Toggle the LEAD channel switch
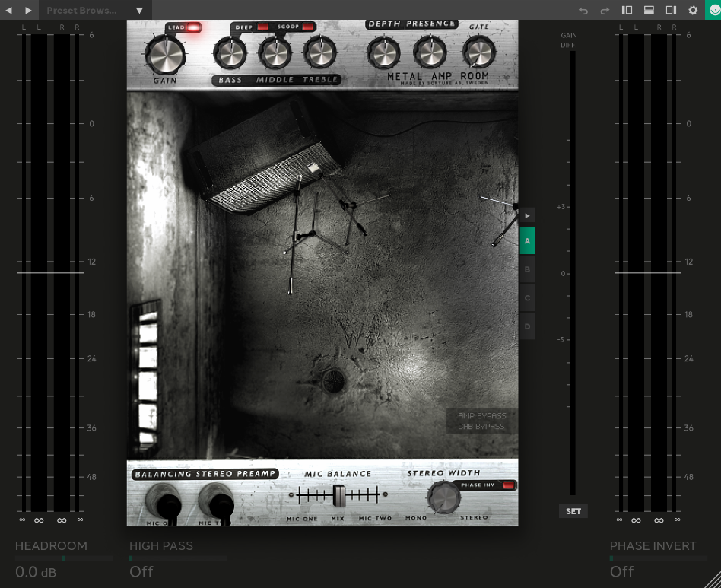721x588 pixels. tap(194, 27)
